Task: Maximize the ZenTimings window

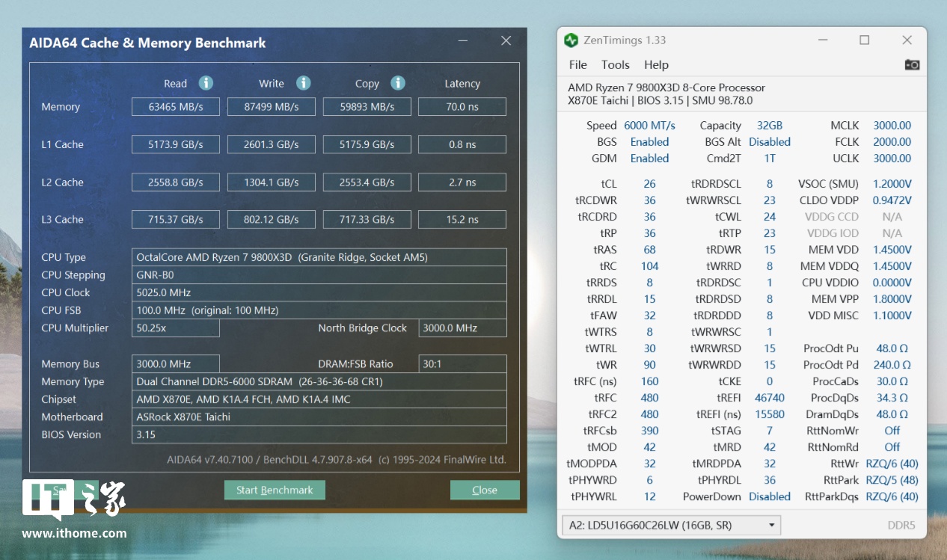Action: [864, 40]
